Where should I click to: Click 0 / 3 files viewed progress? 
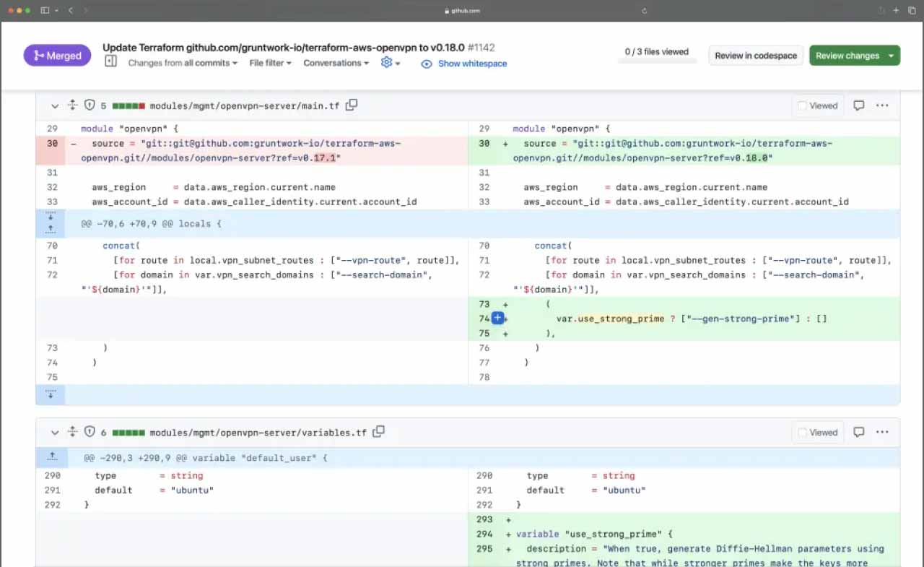[x=657, y=55]
